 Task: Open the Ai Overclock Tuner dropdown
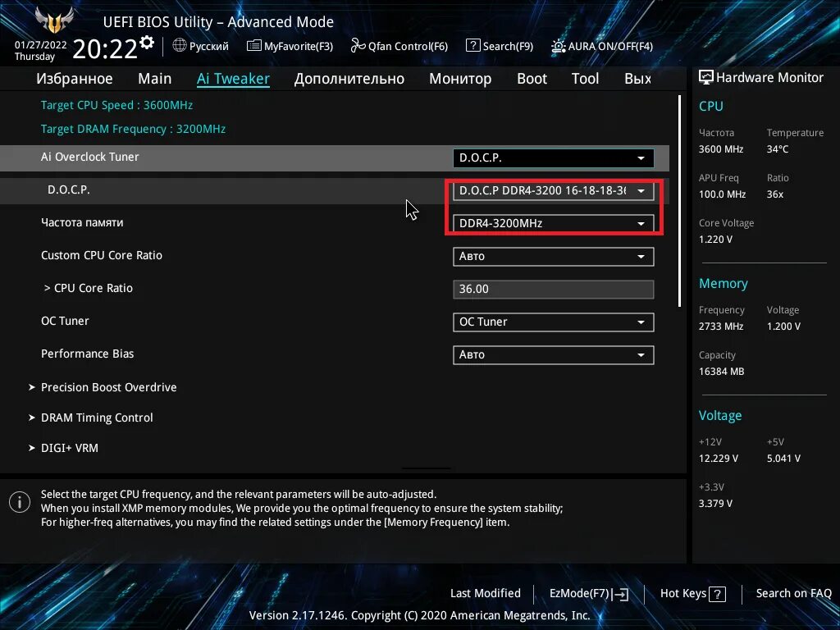point(554,158)
